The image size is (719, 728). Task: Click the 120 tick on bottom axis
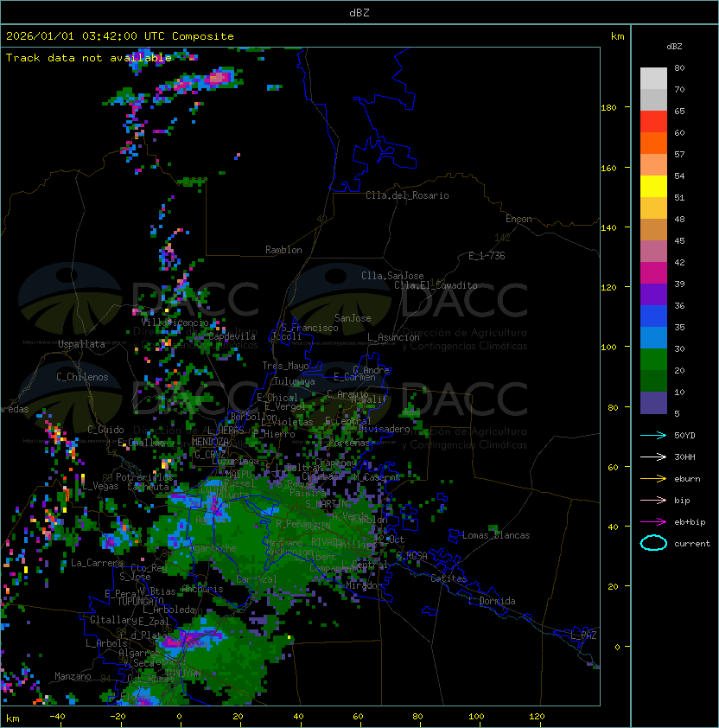537,717
